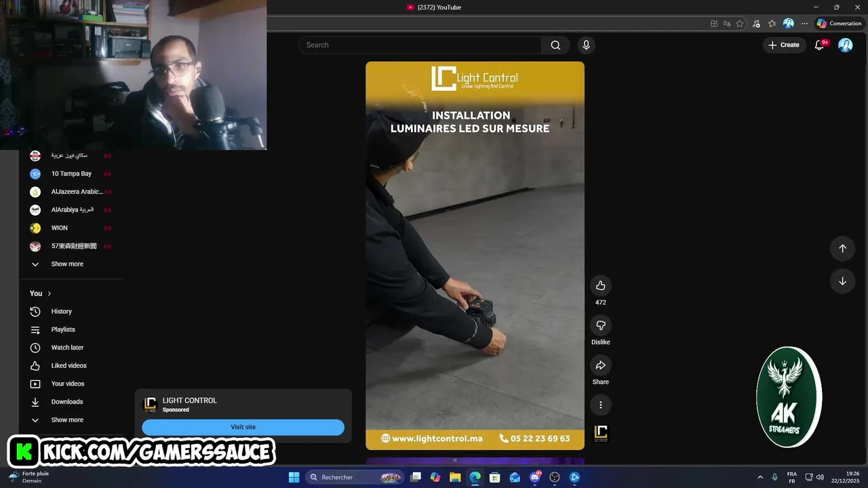Viewport: 868px width, 488px height.
Task: Click the Create button
Action: point(783,45)
